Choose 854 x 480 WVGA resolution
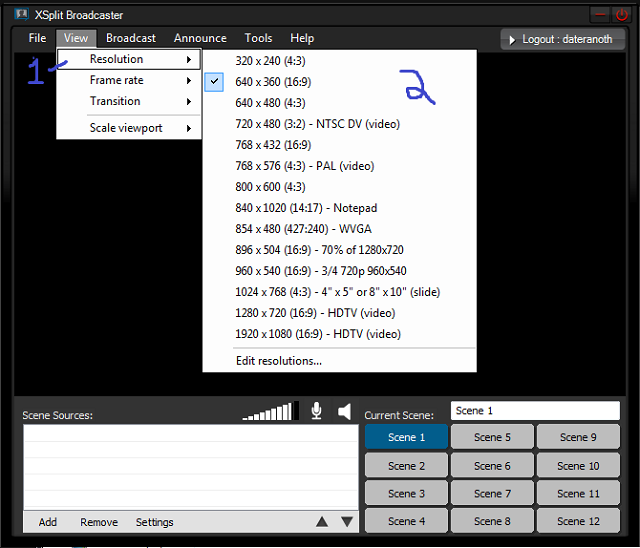640x548 pixels. click(340, 229)
